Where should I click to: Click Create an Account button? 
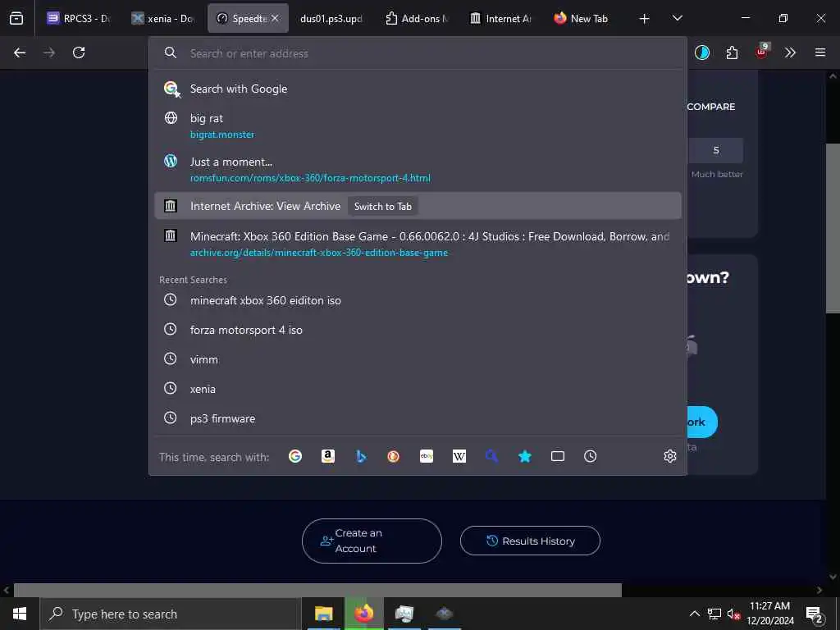point(372,541)
